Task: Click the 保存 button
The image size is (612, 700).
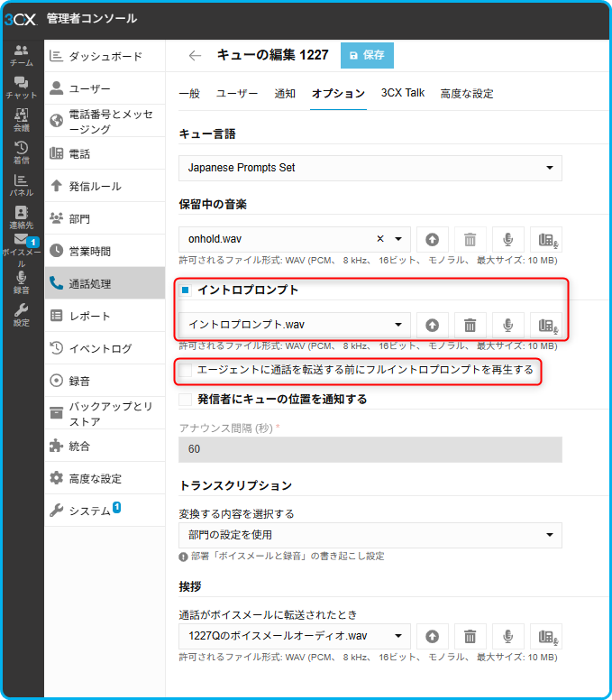Action: pyautogui.click(x=367, y=55)
